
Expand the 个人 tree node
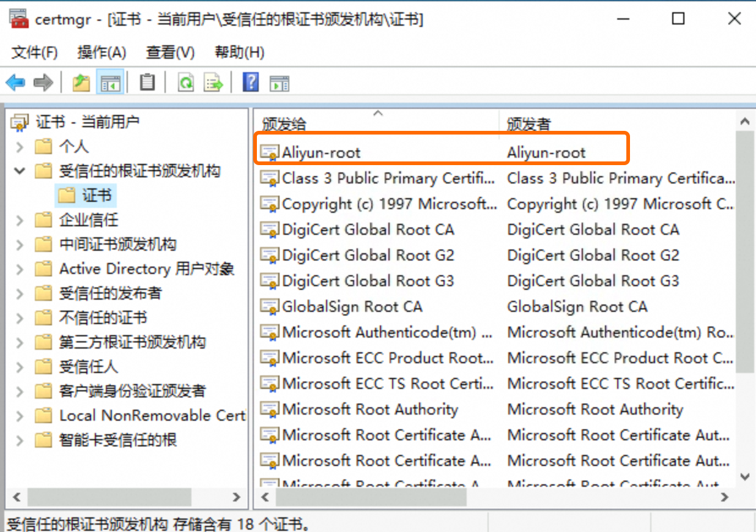point(20,147)
